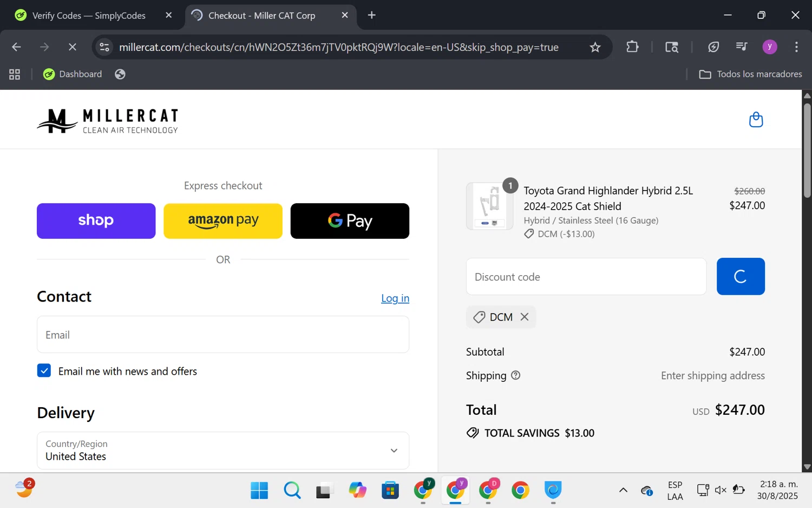The width and height of the screenshot is (812, 508).
Task: Show hidden system tray icons
Action: pos(623,490)
